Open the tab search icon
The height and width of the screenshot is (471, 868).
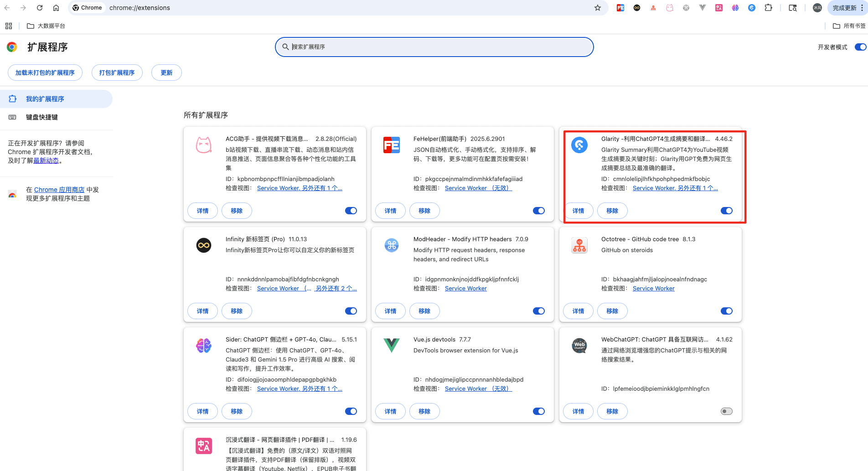tap(793, 8)
